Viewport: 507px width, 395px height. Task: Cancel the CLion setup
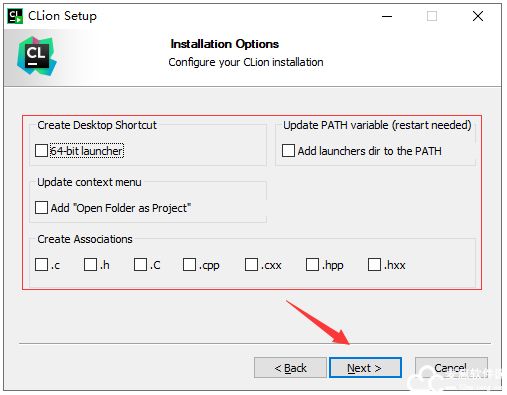coord(451,368)
